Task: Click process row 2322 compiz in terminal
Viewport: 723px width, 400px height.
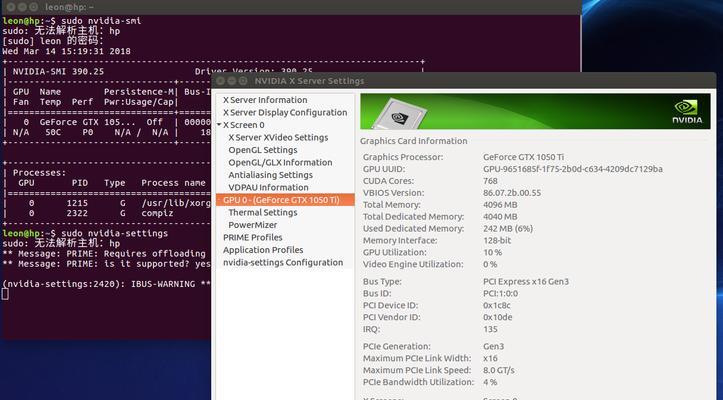Action: click(x=107, y=213)
